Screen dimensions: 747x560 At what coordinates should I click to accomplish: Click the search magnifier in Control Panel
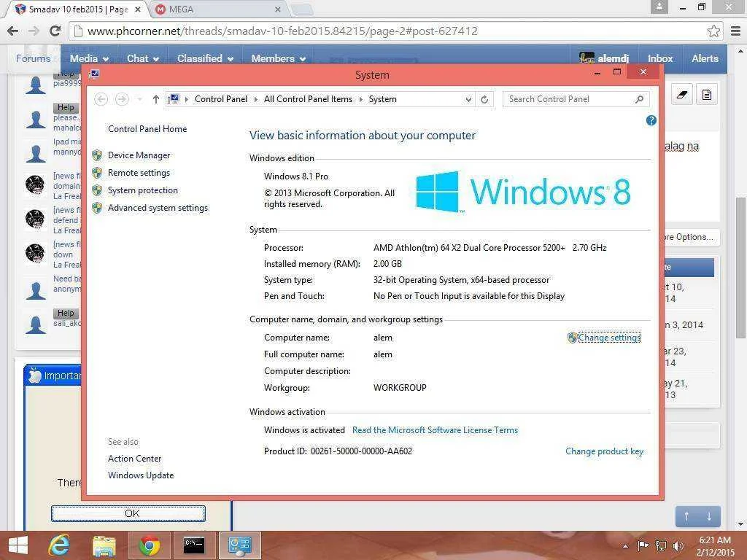639,99
